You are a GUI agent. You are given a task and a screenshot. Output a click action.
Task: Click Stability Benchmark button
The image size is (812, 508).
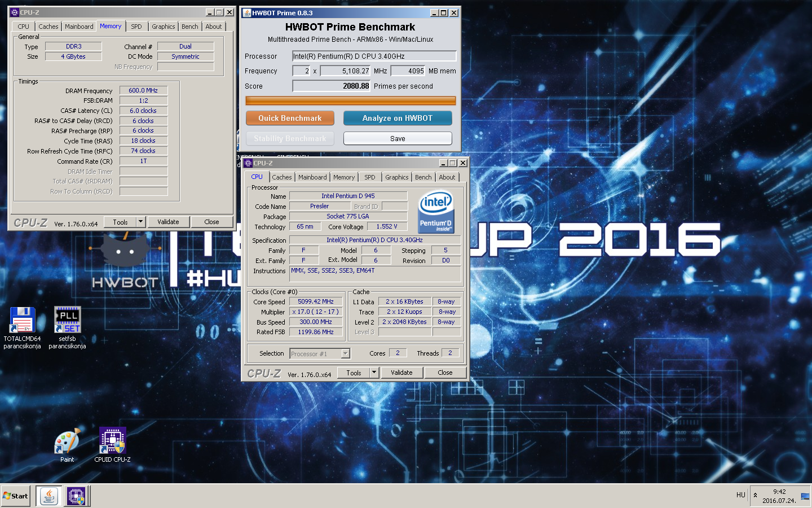290,138
